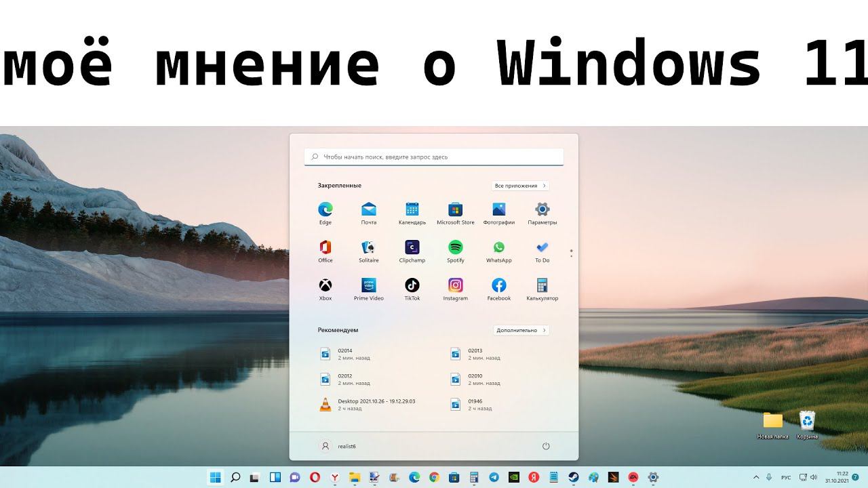Open Microsoft Store on taskbar
Image resolution: width=868 pixels, height=488 pixels.
click(x=454, y=477)
